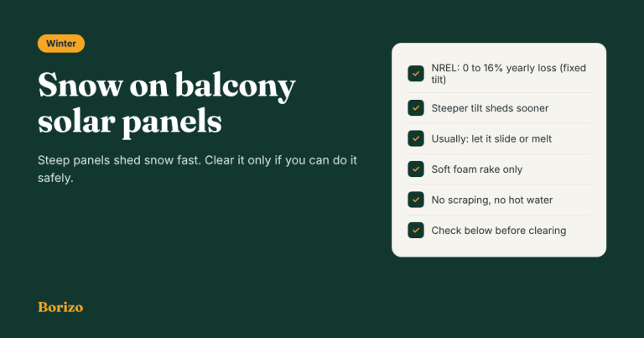
Task: Uncheck the No scraping, no hot water box
Action: tap(416, 200)
